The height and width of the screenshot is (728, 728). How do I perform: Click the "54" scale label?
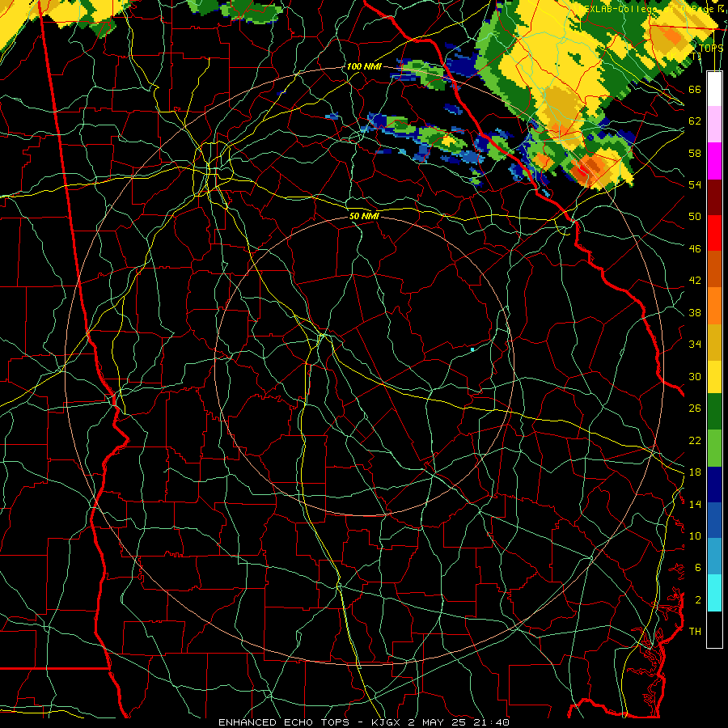(695, 184)
